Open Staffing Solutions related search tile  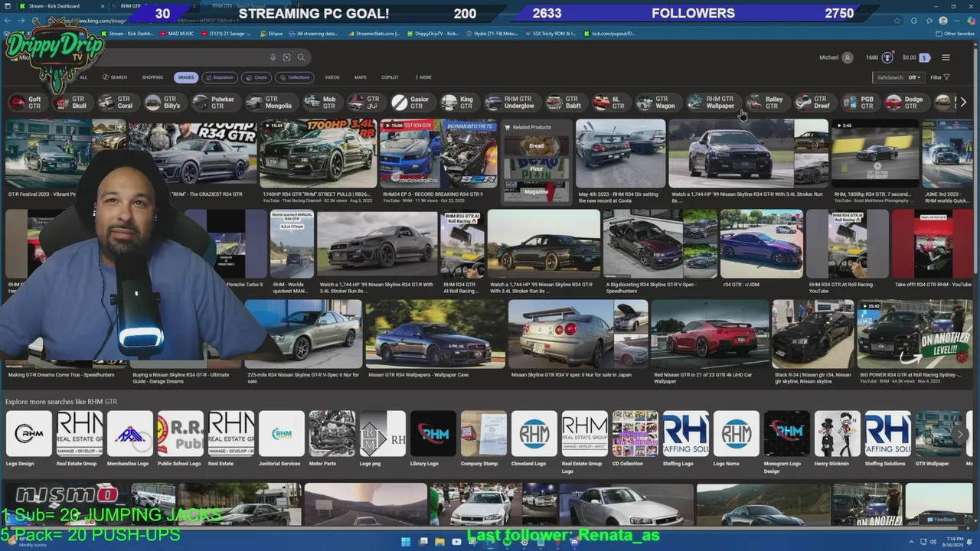click(x=888, y=434)
